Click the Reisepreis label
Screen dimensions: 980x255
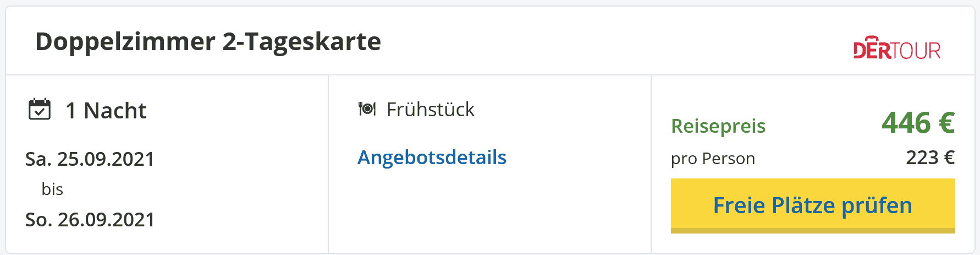point(718,126)
